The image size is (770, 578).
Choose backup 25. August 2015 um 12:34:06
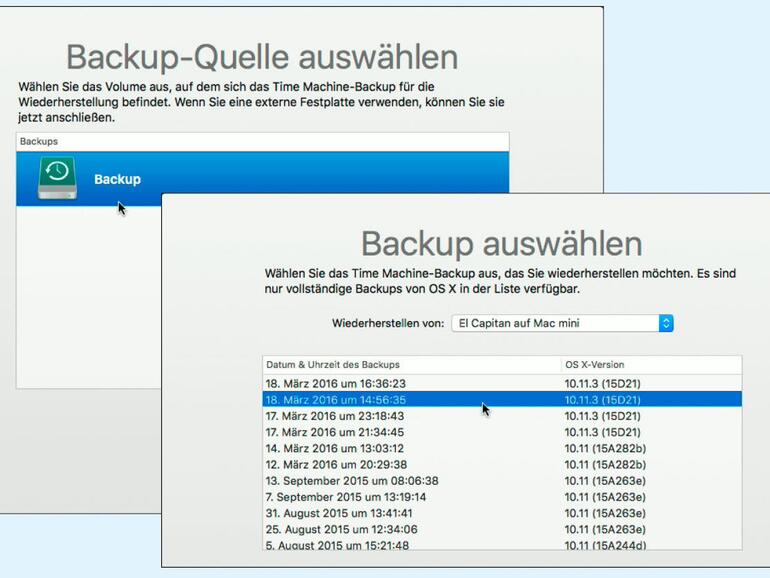[x=341, y=529]
